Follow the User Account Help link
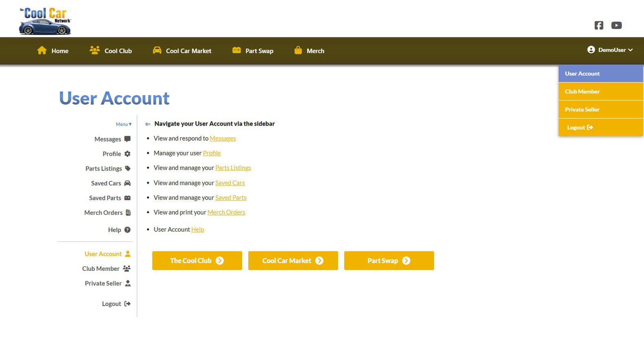 click(x=198, y=229)
